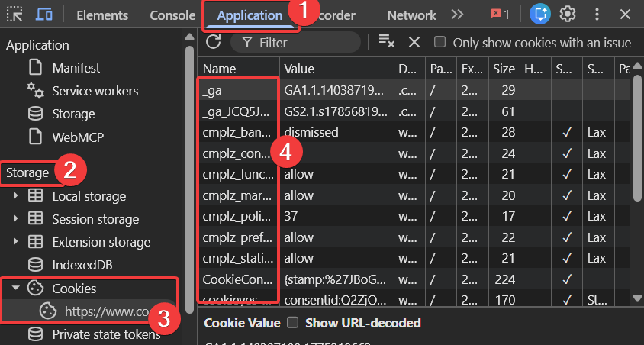Open Private state tokens item

pos(106,334)
